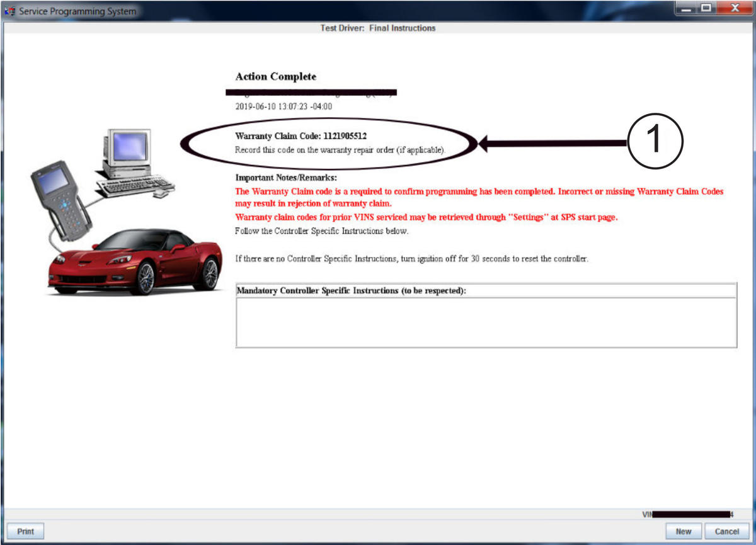Maximize the Service Programming System window
This screenshot has width=756, height=545.
(706, 9)
